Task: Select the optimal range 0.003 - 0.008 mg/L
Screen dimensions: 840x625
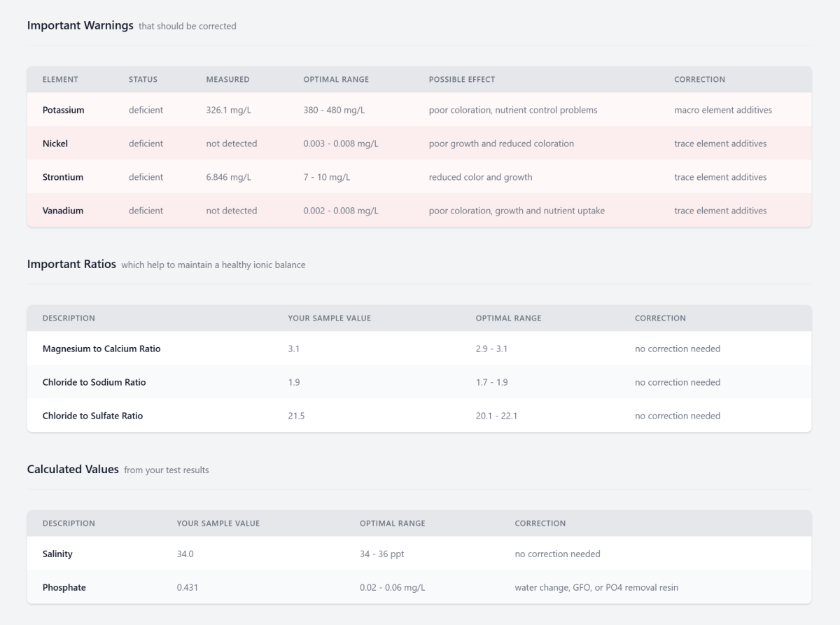Action: coord(341,143)
